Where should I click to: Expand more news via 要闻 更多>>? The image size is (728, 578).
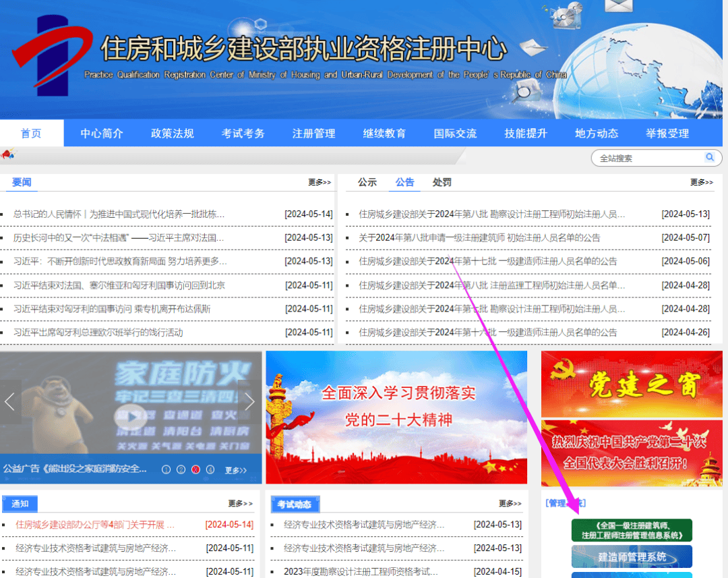point(319,181)
